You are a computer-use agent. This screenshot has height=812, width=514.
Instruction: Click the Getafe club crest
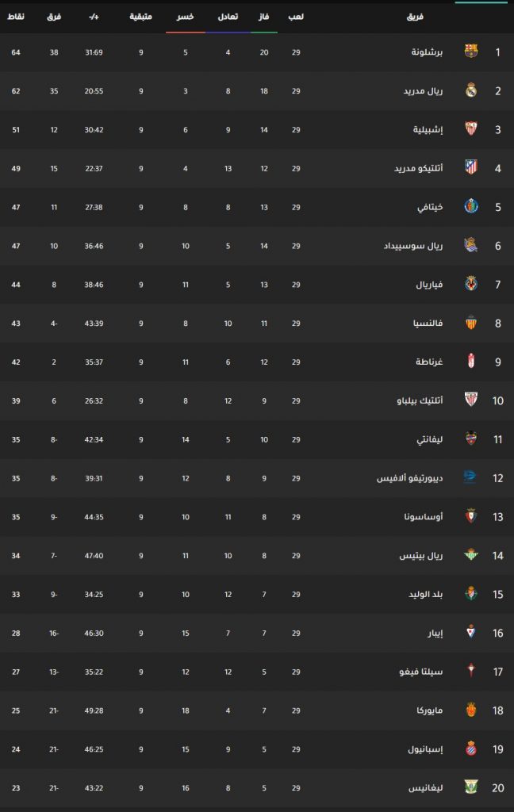pyautogui.click(x=471, y=205)
